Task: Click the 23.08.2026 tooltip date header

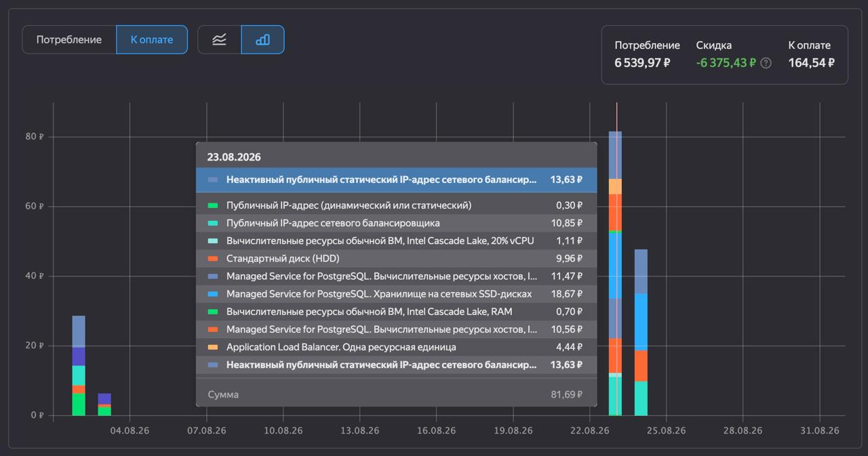Action: pyautogui.click(x=234, y=157)
